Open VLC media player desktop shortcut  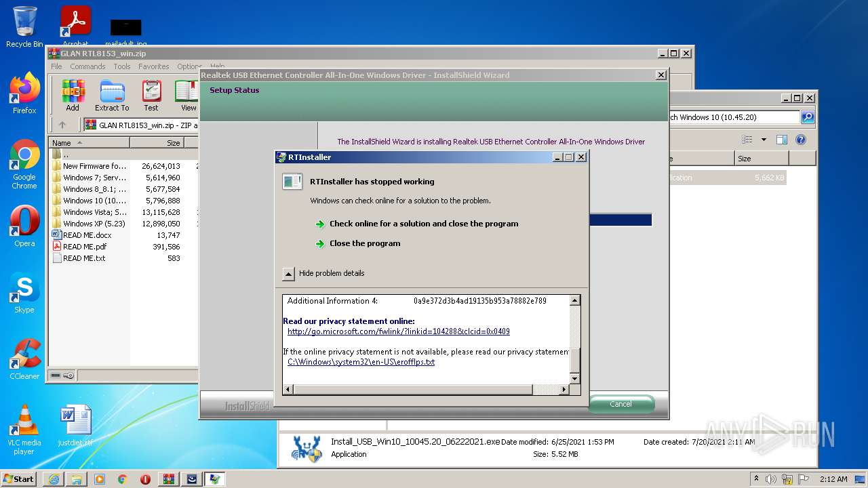click(24, 430)
